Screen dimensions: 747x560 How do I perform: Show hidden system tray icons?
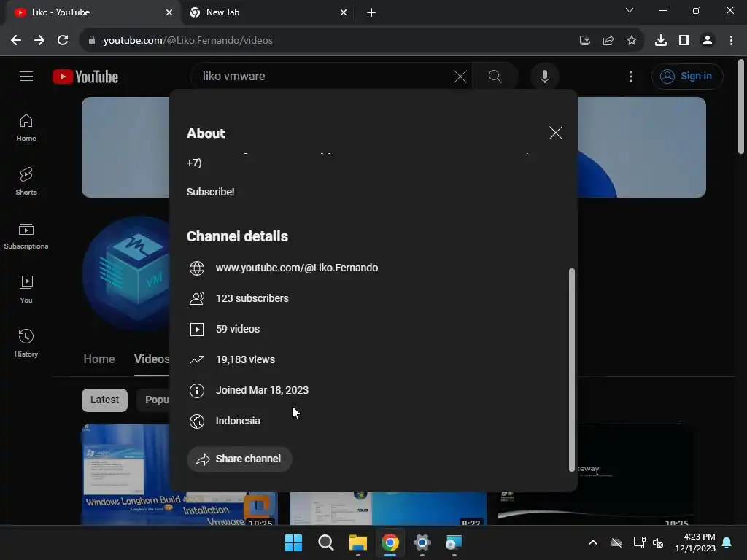pos(593,542)
